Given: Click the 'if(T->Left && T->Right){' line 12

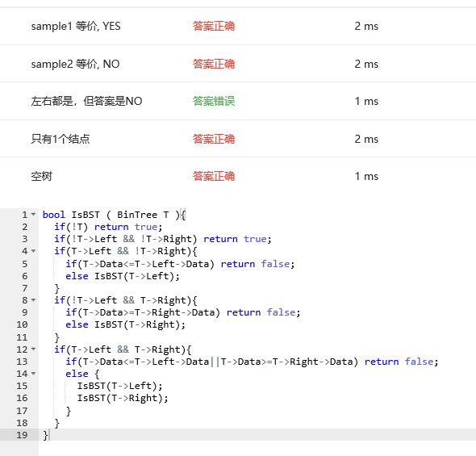Looking at the screenshot, I should pos(123,349).
